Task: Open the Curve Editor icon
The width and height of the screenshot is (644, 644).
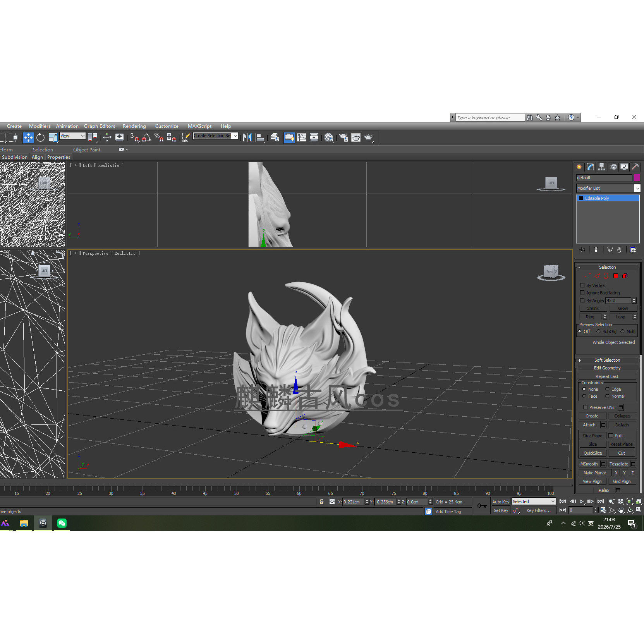Action: [302, 137]
